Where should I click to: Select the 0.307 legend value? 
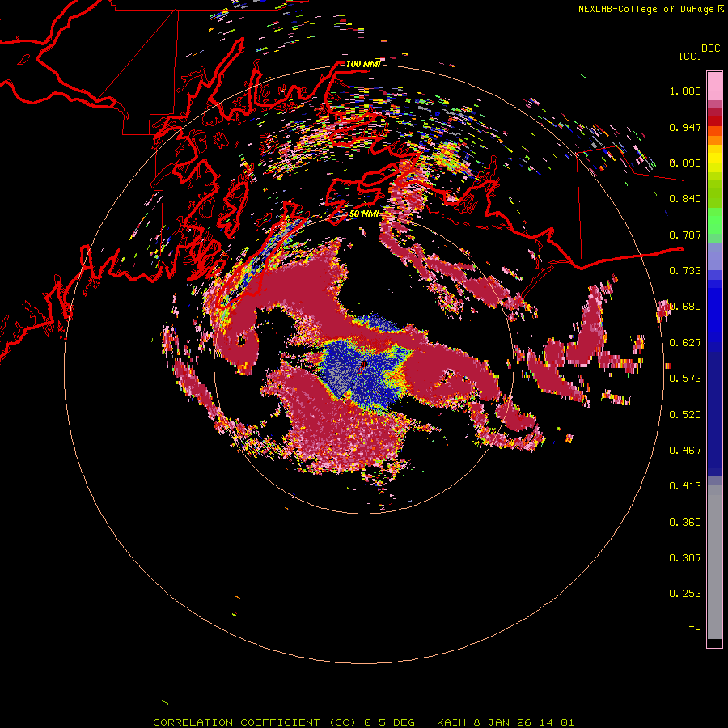tap(685, 557)
